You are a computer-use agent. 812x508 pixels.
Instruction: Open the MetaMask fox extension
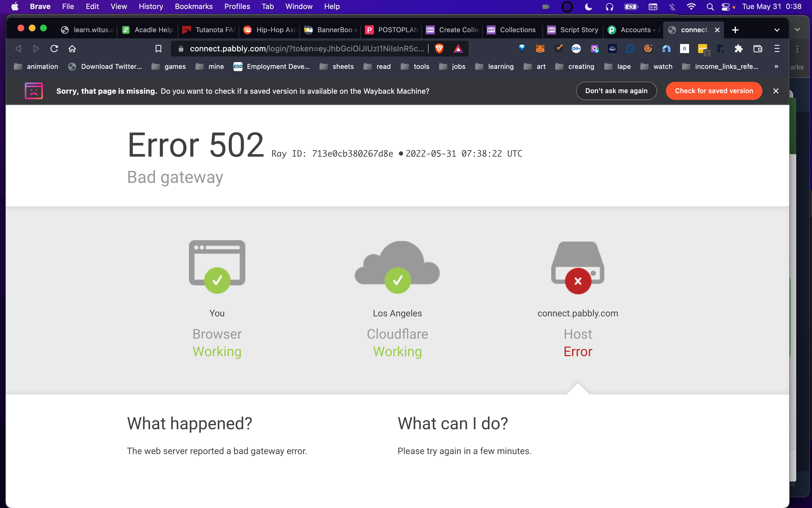click(x=540, y=49)
